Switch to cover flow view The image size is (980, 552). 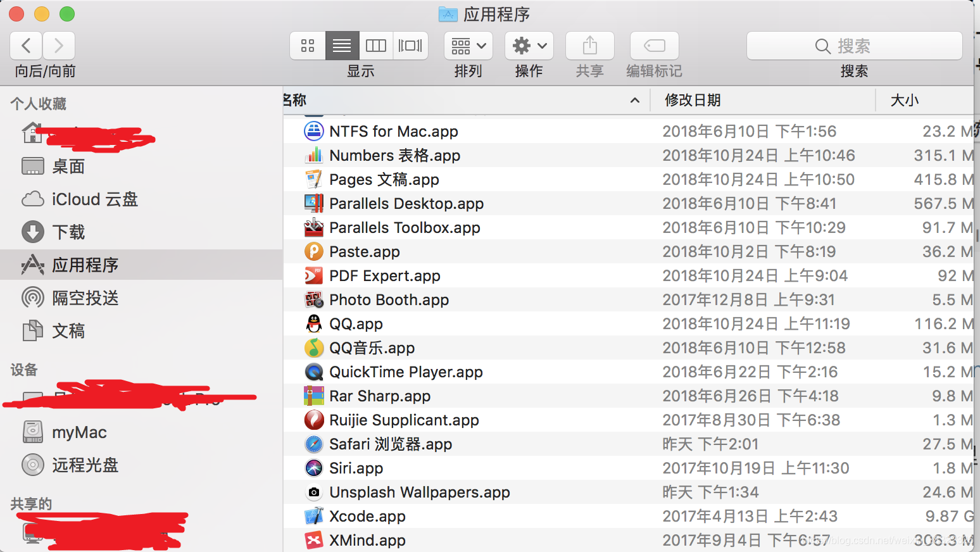[x=410, y=46]
